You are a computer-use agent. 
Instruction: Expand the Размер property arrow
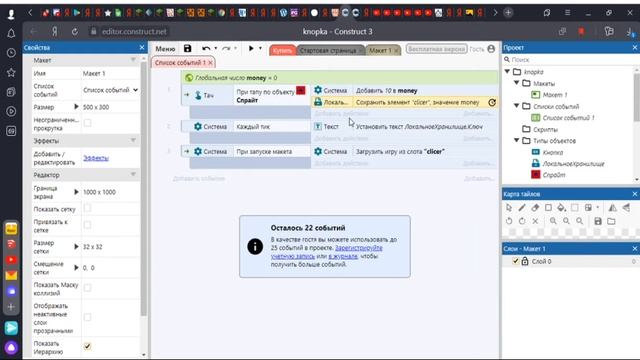(76, 107)
